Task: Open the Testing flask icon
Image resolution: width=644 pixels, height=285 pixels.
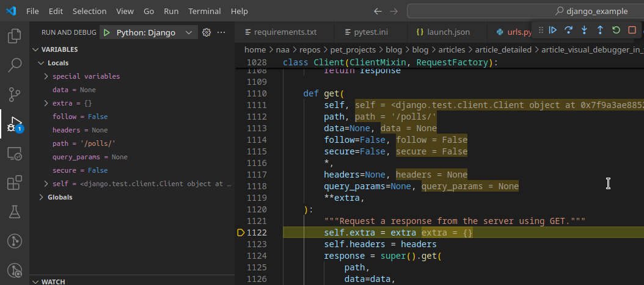Action: pos(15,212)
